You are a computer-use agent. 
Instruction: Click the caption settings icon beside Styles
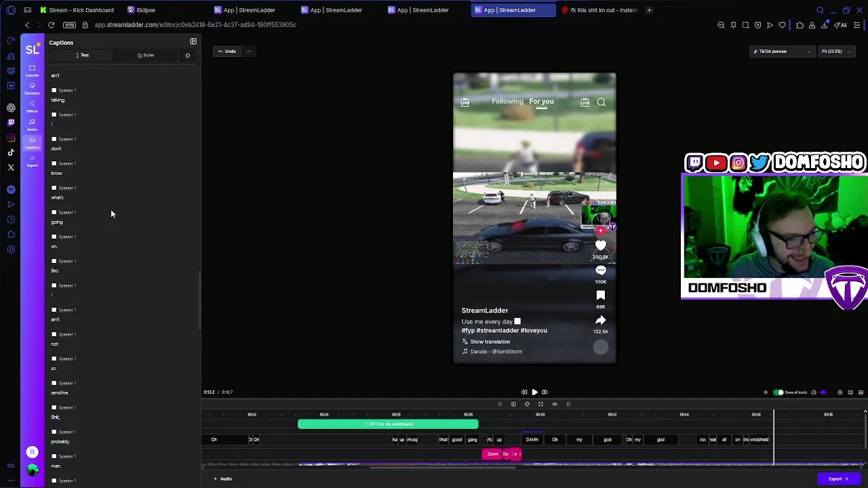[188, 56]
